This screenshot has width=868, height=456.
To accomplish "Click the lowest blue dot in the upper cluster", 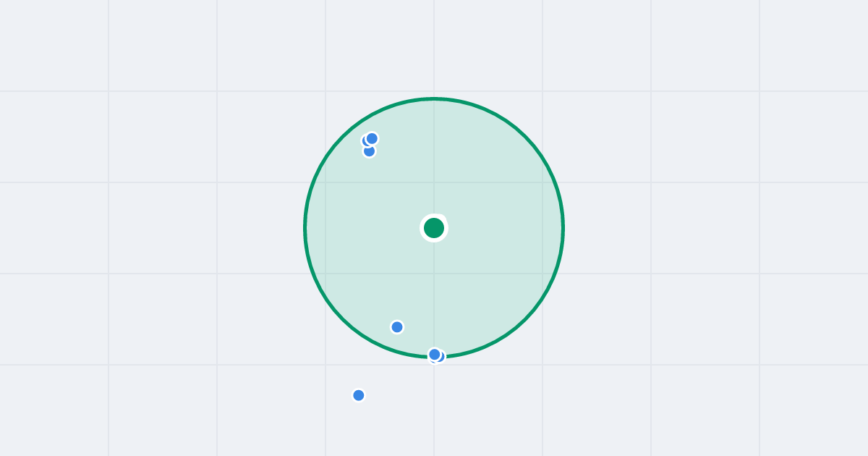I will coord(370,151).
